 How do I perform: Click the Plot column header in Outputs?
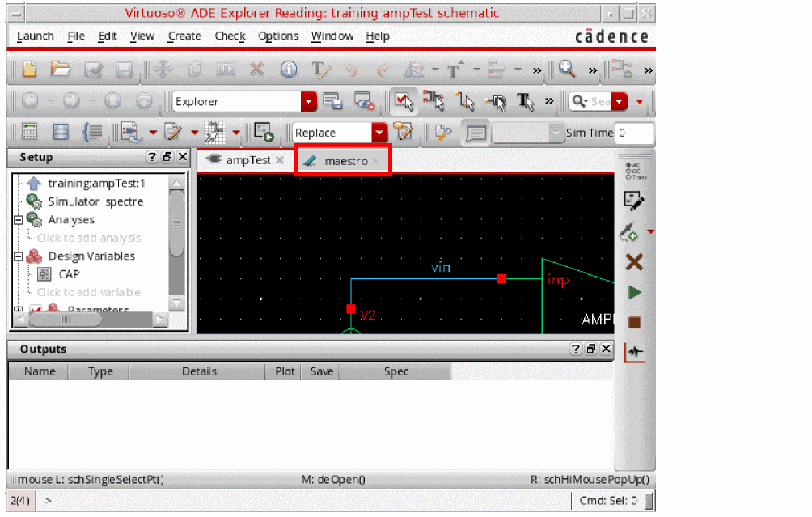pyautogui.click(x=285, y=371)
